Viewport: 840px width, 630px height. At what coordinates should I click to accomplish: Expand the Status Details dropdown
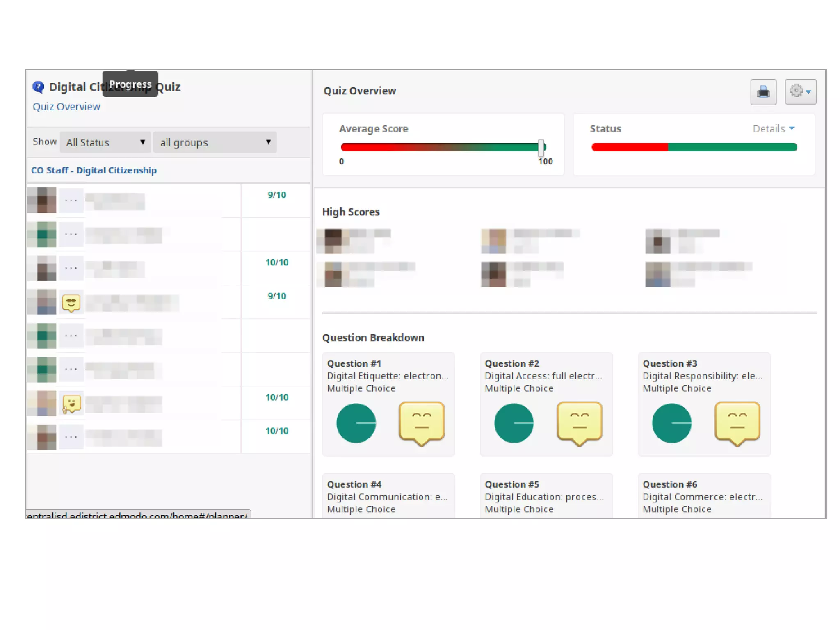774,129
